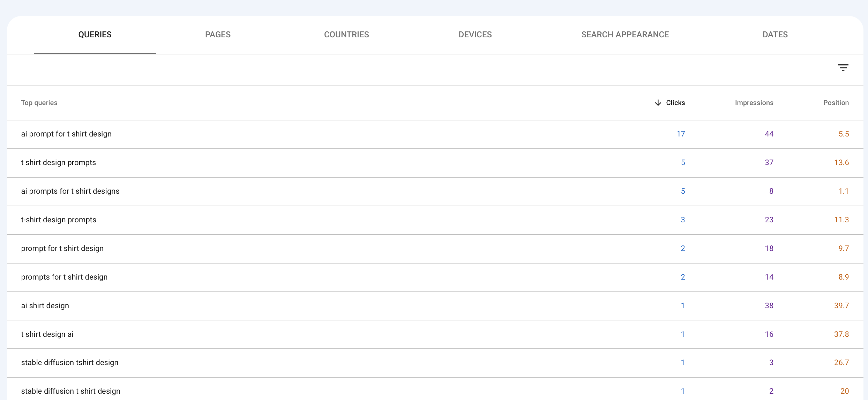868x400 pixels.
Task: Select the query 'ai shirt design'
Action: (x=45, y=305)
